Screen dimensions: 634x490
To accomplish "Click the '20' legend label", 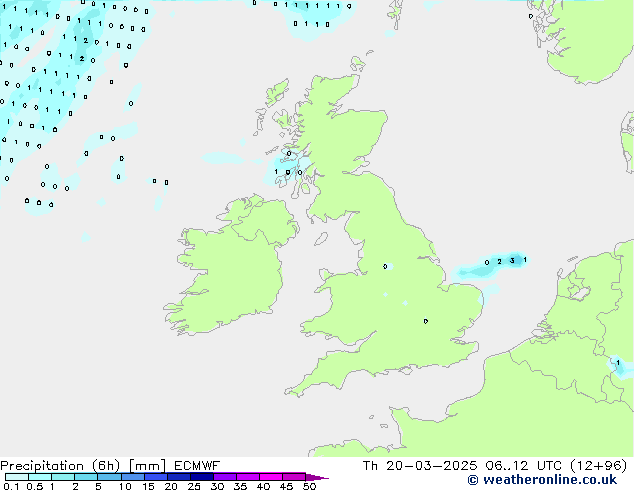I will (x=171, y=486).
